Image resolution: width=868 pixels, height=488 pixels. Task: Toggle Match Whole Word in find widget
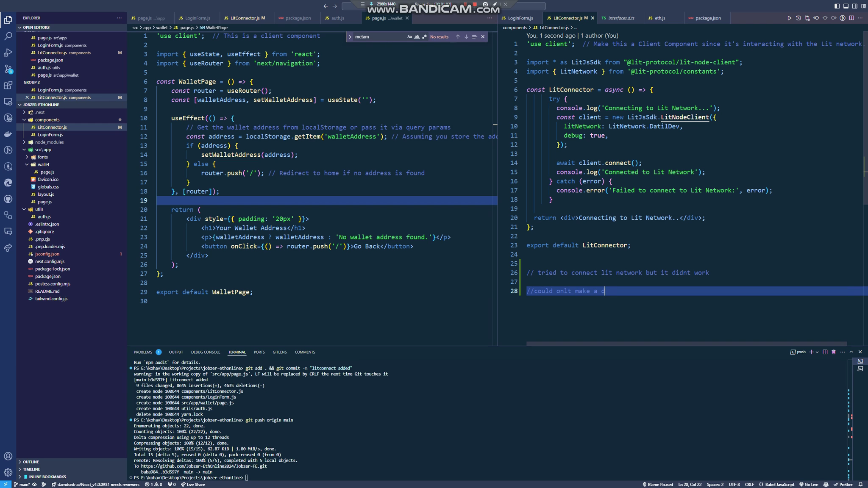pyautogui.click(x=417, y=37)
